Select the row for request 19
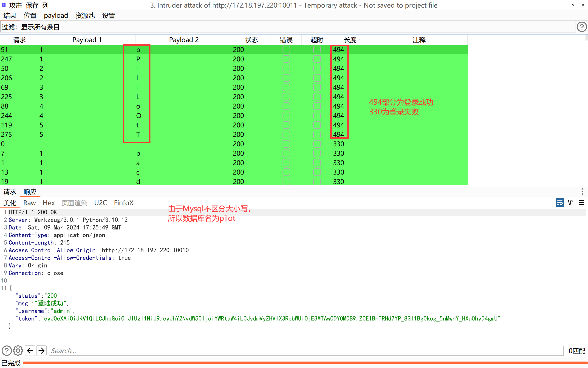 coord(234,181)
